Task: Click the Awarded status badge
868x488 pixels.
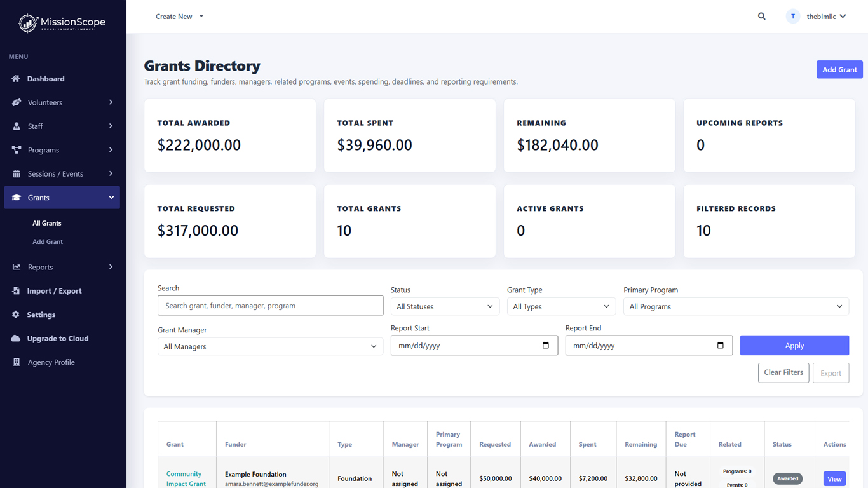Action: (788, 478)
